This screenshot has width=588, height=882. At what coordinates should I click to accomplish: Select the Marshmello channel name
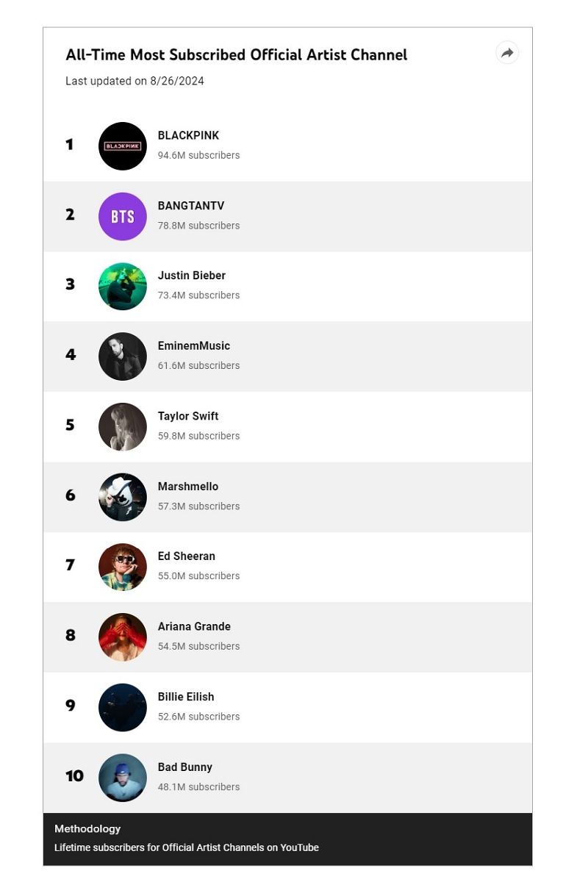(x=188, y=487)
